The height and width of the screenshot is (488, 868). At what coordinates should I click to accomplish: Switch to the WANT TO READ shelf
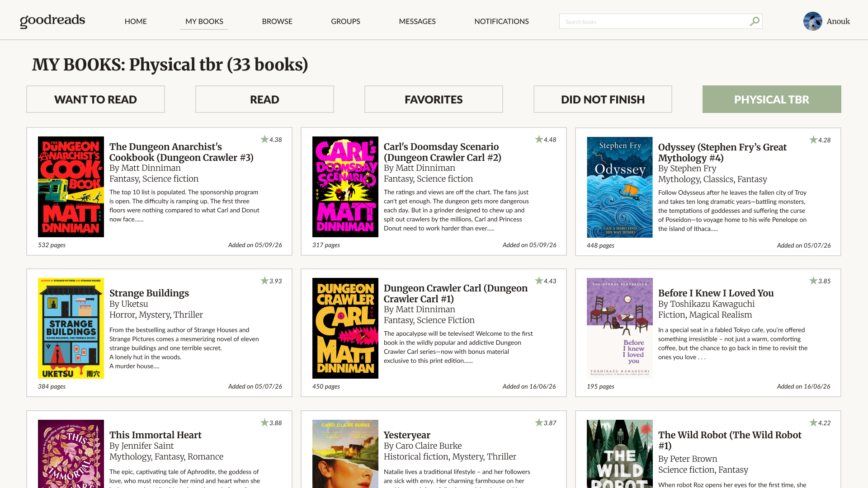[95, 99]
